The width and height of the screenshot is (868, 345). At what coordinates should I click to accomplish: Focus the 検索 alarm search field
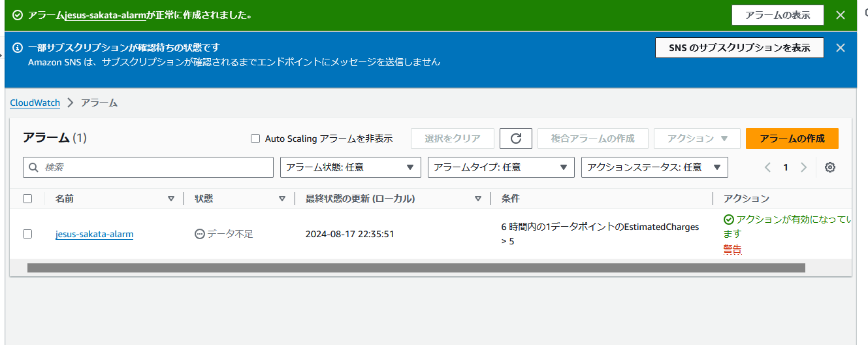point(148,167)
